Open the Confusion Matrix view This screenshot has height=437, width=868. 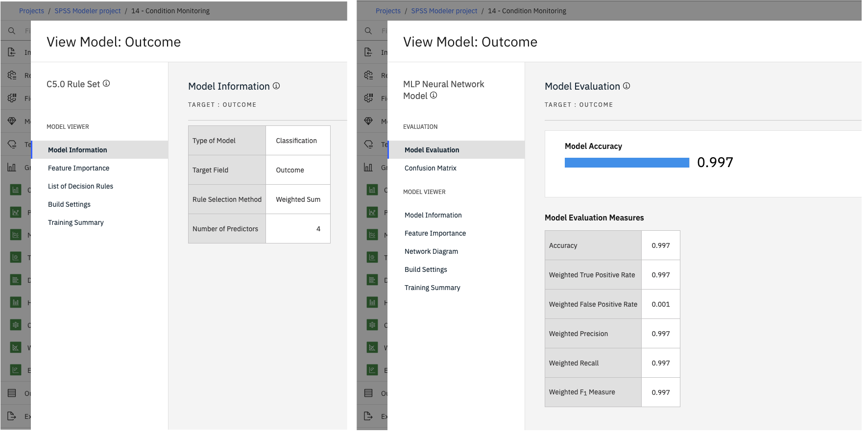pos(431,168)
